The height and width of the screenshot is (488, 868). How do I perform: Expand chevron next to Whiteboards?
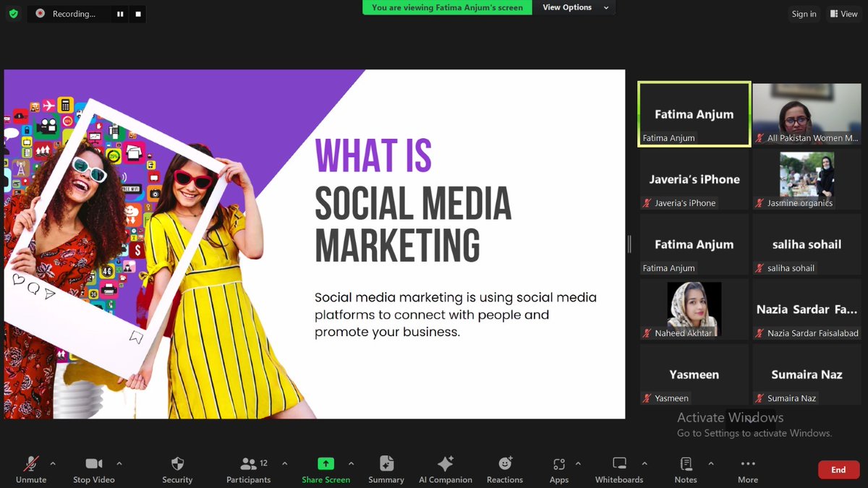[x=644, y=463]
